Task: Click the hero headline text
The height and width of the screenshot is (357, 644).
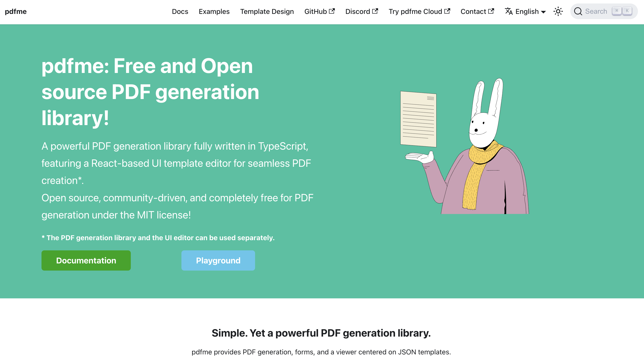Action: click(x=150, y=92)
